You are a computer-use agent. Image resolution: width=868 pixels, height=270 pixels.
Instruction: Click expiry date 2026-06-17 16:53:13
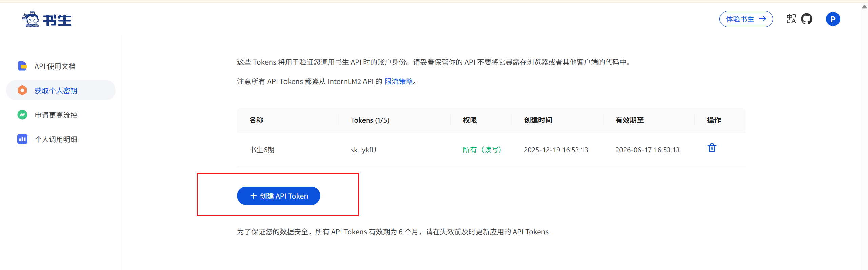coord(647,150)
